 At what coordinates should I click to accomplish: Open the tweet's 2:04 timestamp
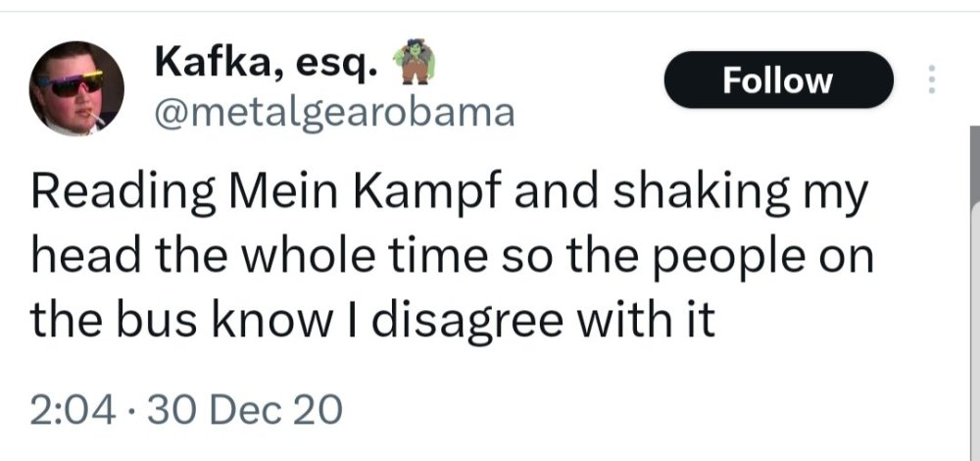click(73, 410)
